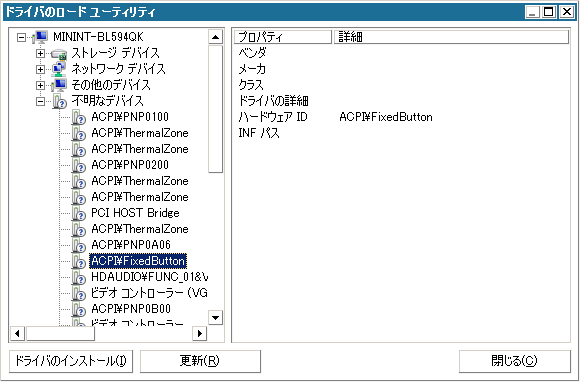Click the icon beside ACPI¥PNP0B00
The width and height of the screenshot is (580, 382).
point(78,309)
